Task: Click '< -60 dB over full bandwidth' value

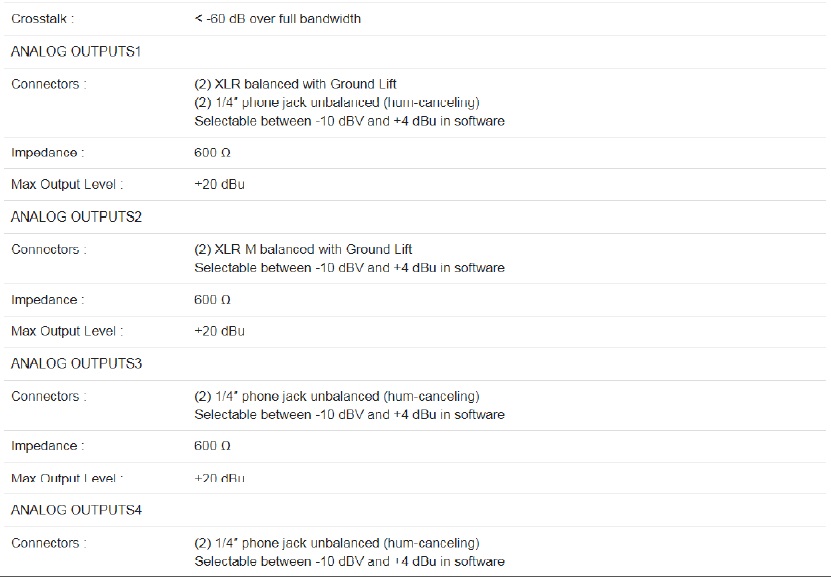Action: click(278, 19)
